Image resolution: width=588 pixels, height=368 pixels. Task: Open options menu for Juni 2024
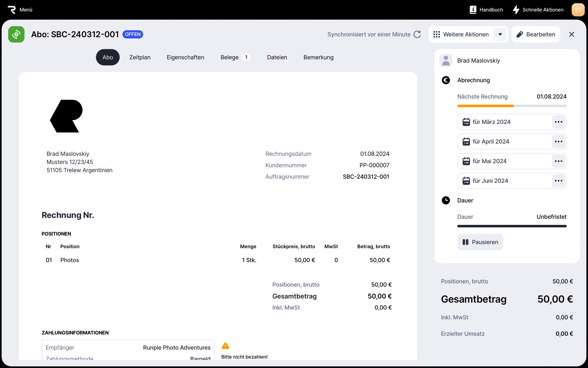[x=558, y=181]
